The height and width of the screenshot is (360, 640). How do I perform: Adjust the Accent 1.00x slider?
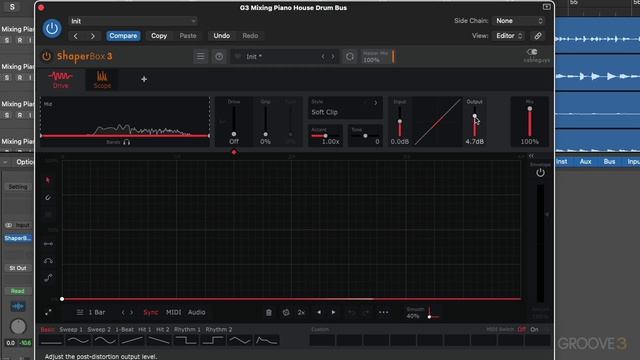click(x=325, y=136)
